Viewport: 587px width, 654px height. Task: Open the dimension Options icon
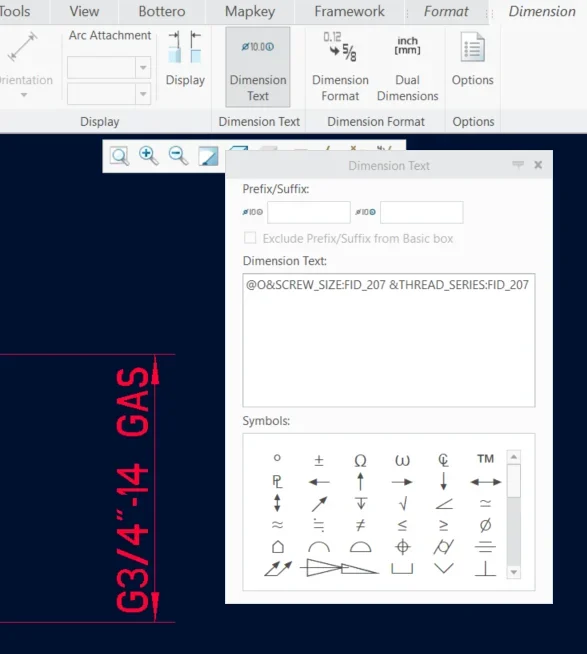coord(472,59)
